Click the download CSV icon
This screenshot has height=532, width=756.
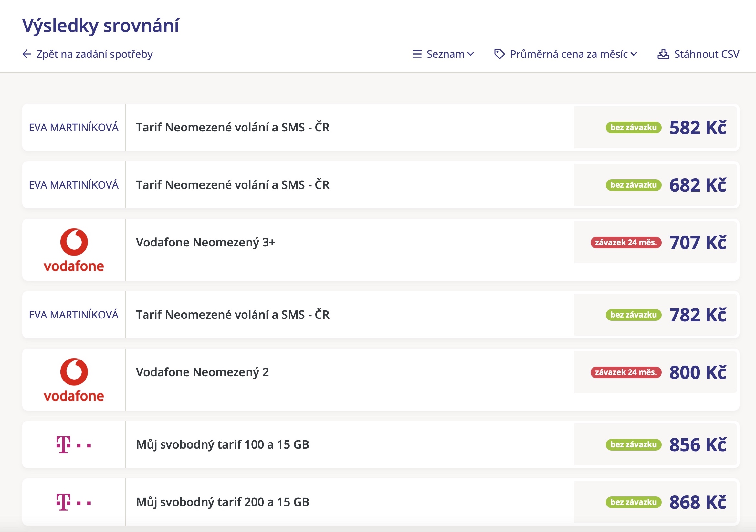[x=663, y=54]
